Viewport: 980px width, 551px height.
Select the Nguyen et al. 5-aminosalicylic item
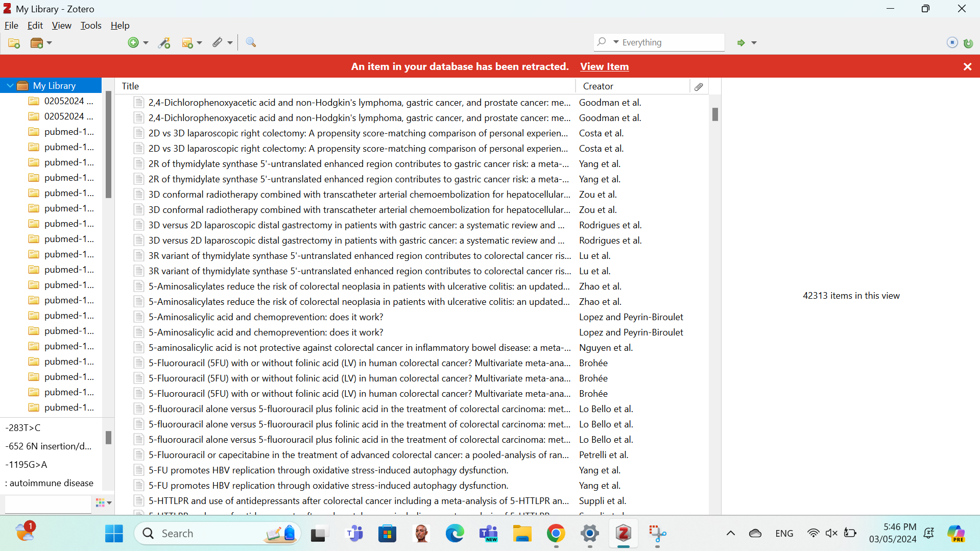coord(412,348)
